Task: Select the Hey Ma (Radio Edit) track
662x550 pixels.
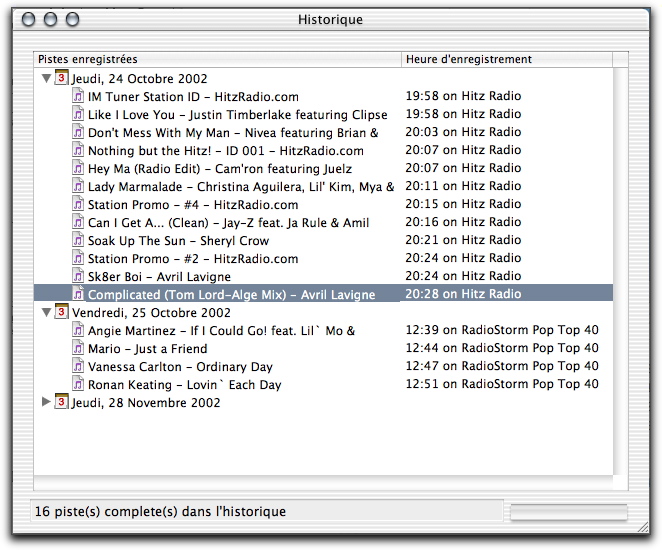Action: click(219, 168)
